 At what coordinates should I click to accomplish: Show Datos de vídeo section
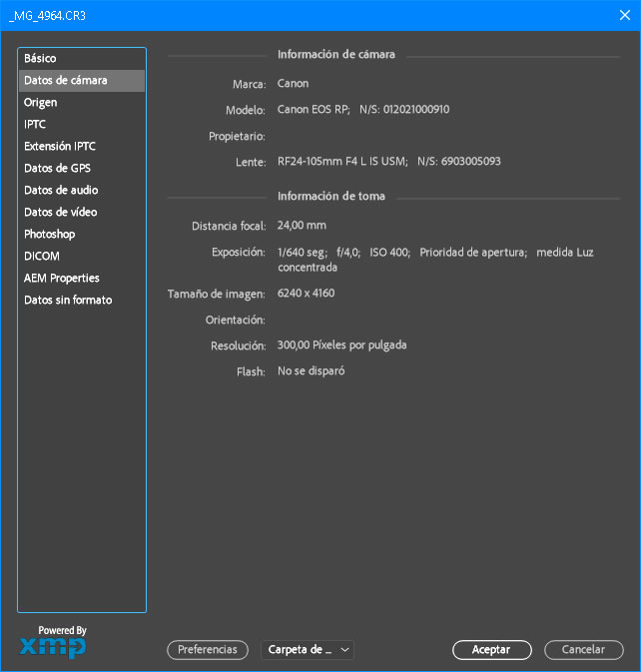[x=82, y=212]
